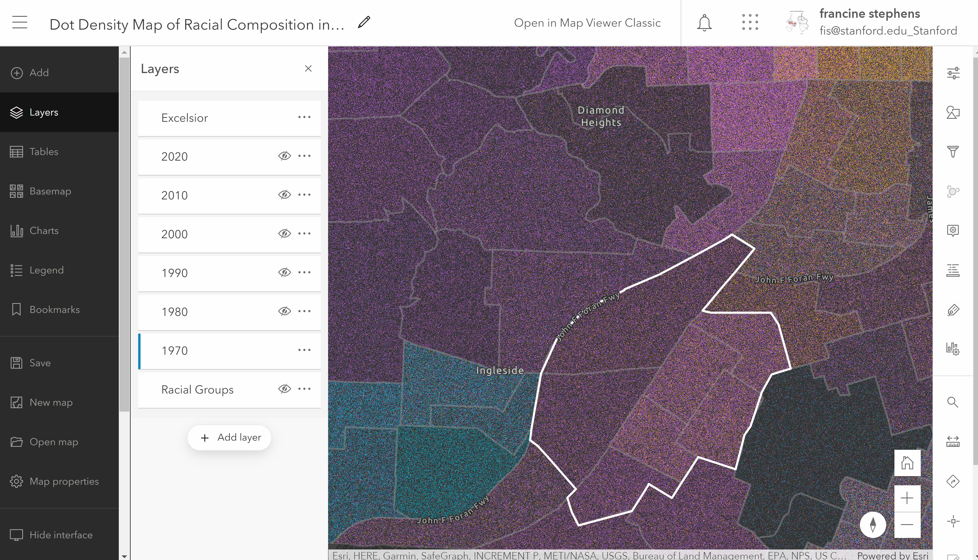Expand the main hamburger menu

(x=20, y=22)
